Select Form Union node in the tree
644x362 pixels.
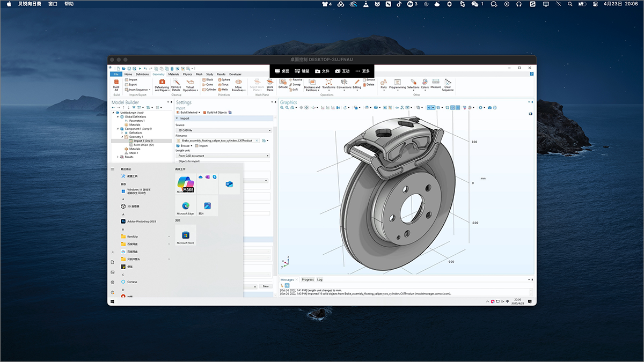point(141,145)
